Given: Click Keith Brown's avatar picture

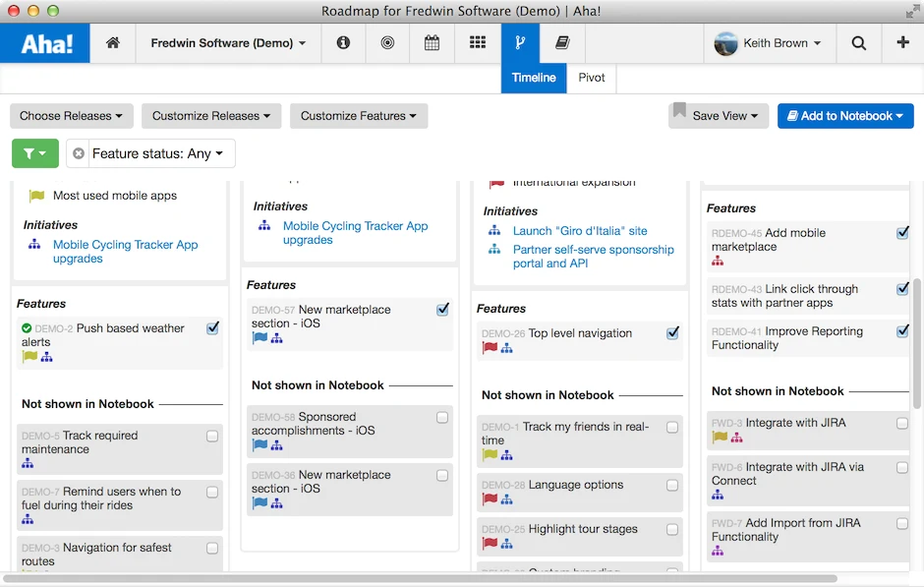Looking at the screenshot, I should [726, 43].
